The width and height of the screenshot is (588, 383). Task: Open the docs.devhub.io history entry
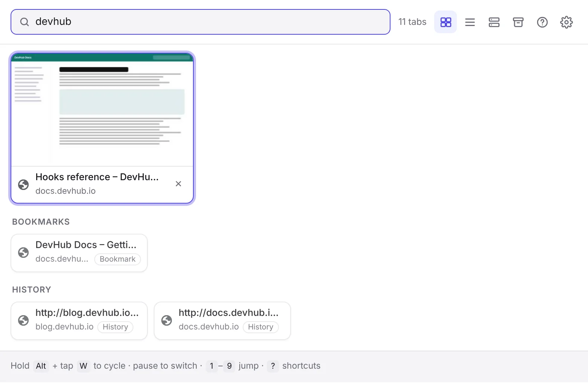pos(222,320)
